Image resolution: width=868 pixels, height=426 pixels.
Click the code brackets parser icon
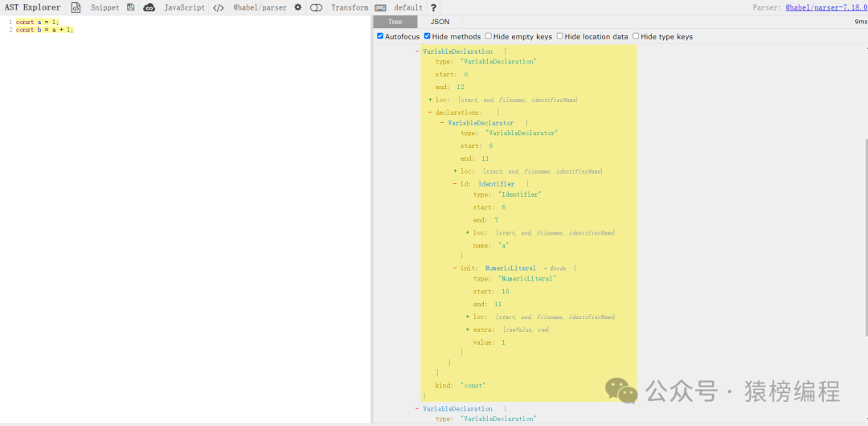coord(219,8)
